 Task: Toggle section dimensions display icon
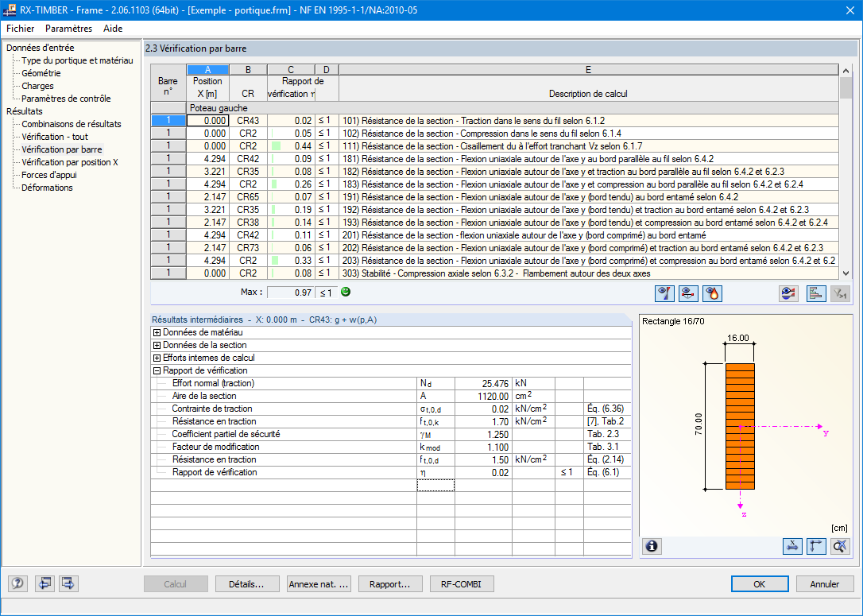point(792,546)
